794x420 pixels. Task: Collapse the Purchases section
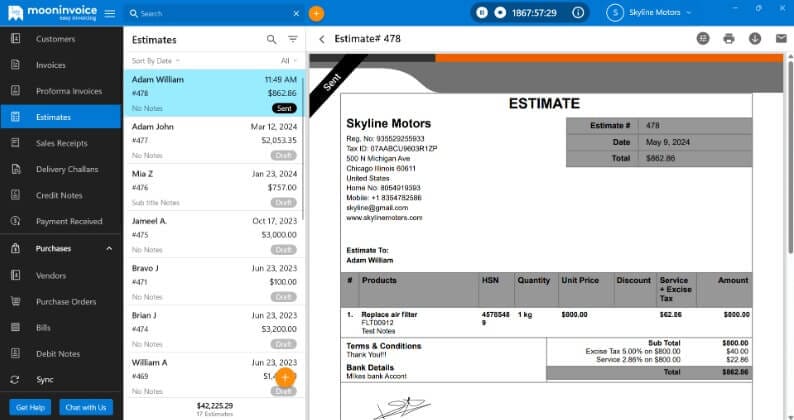click(109, 249)
